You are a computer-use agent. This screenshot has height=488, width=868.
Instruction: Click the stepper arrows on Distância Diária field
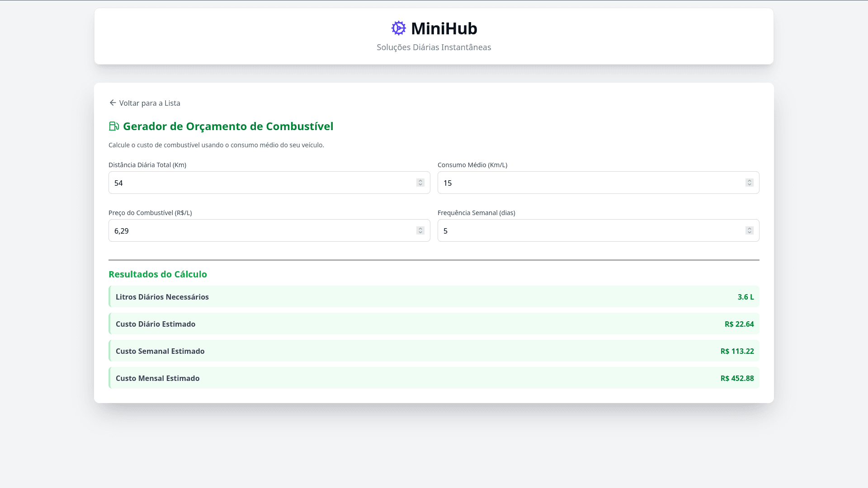point(420,183)
